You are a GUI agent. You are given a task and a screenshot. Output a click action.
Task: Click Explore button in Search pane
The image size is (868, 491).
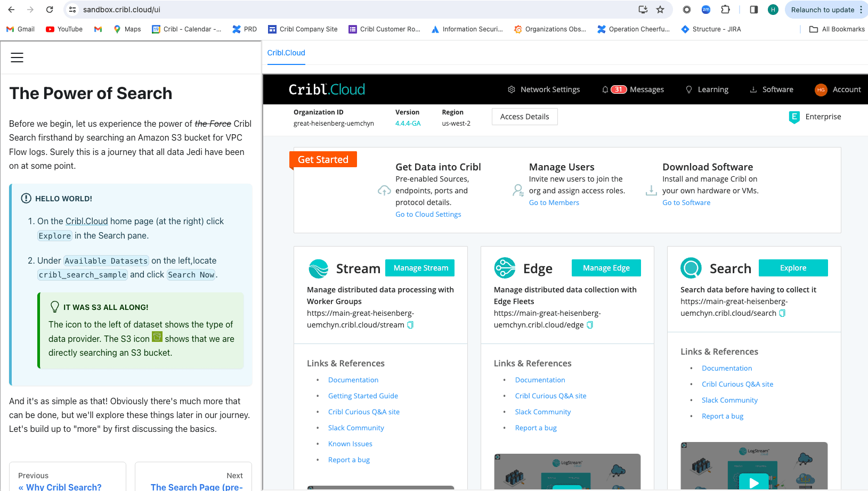793,268
